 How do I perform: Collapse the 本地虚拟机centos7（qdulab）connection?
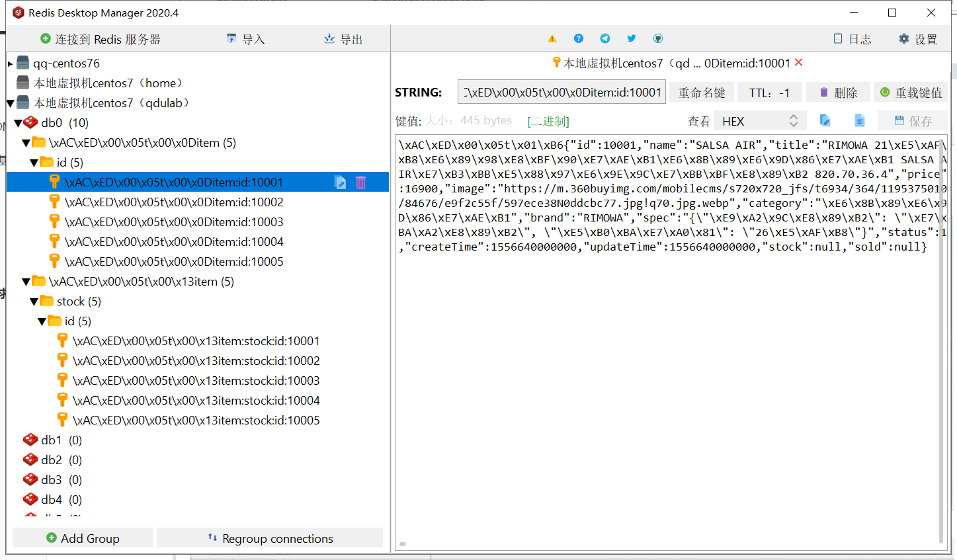click(x=11, y=103)
